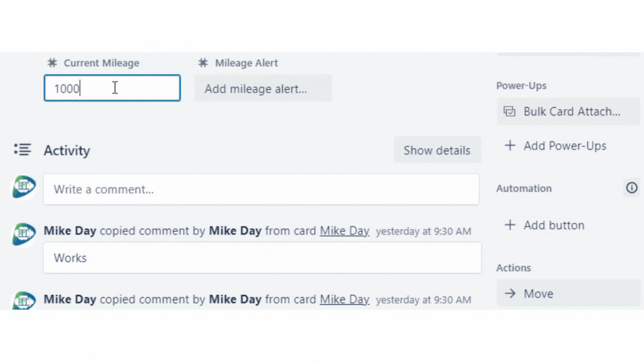Click the Power-Ups section heading

(x=522, y=86)
